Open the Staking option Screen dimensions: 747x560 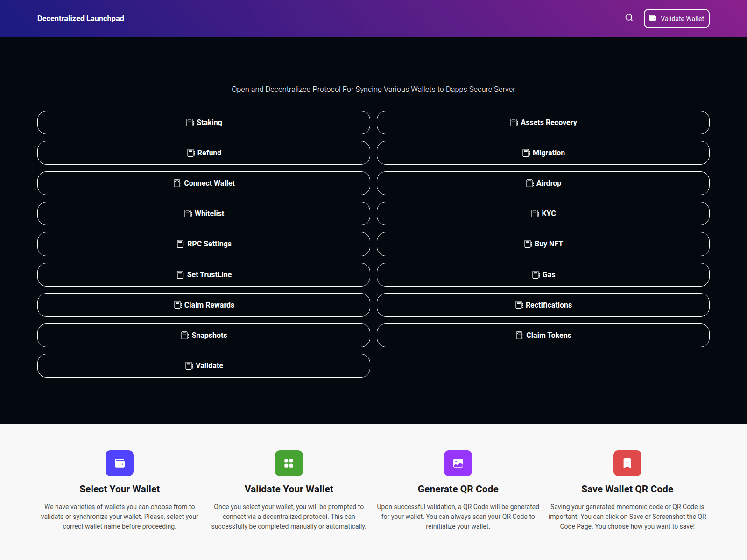pos(204,122)
